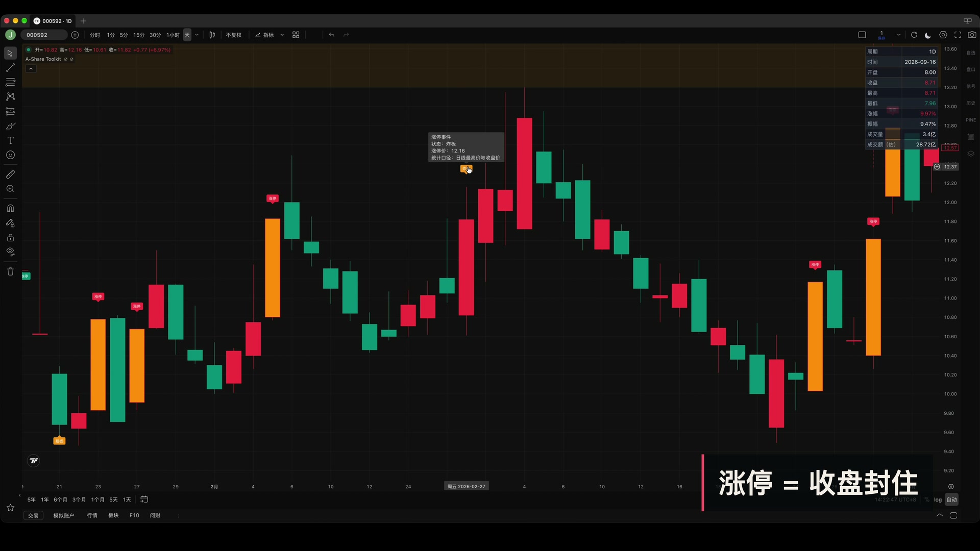Switch to 分时 intraday view
This screenshot has width=980, height=551.
(x=95, y=35)
